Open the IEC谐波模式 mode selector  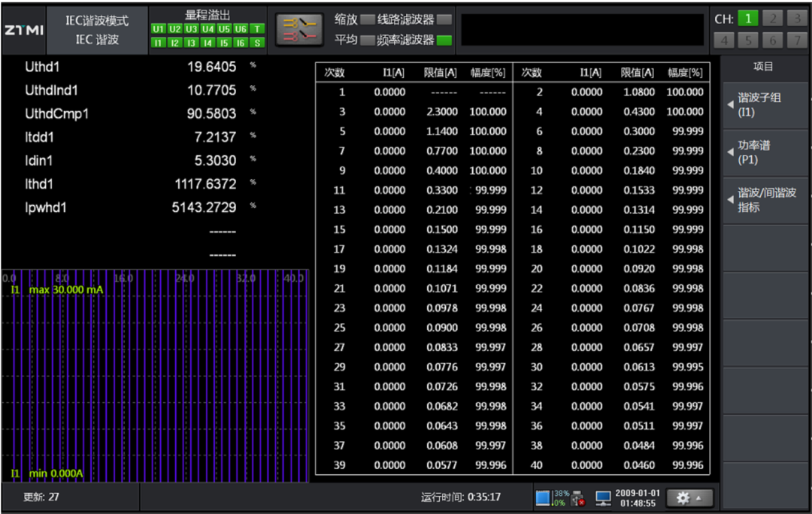click(x=97, y=30)
